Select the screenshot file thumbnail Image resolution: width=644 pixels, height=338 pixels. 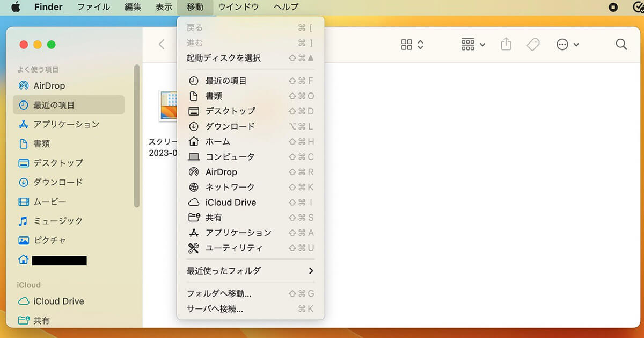click(168, 105)
